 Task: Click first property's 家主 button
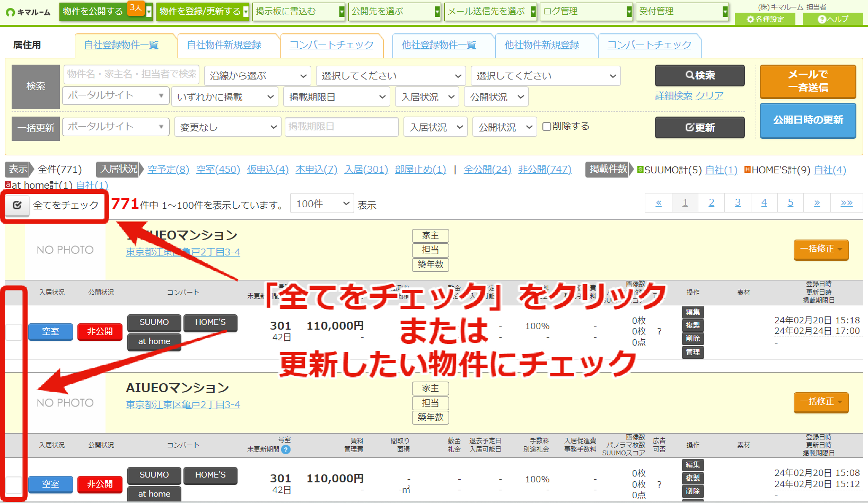tap(430, 235)
